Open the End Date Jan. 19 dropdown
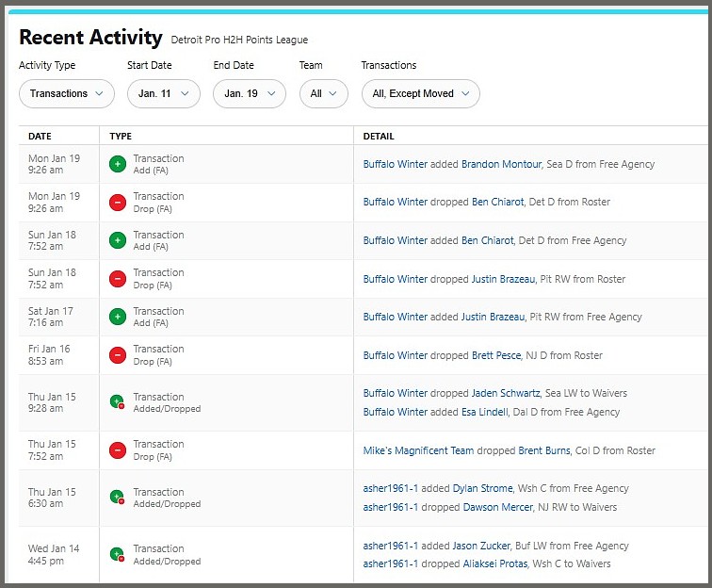 click(250, 93)
